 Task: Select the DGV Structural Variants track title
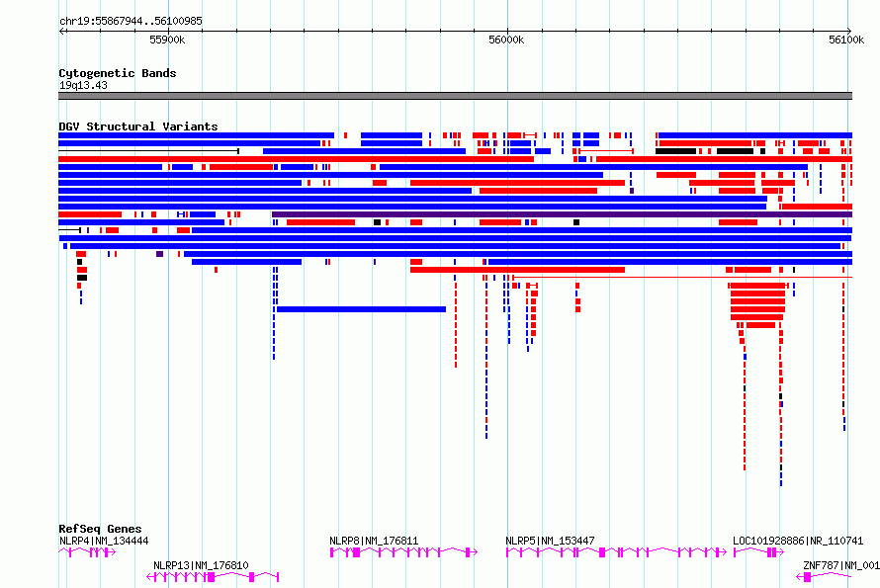pyautogui.click(x=138, y=126)
